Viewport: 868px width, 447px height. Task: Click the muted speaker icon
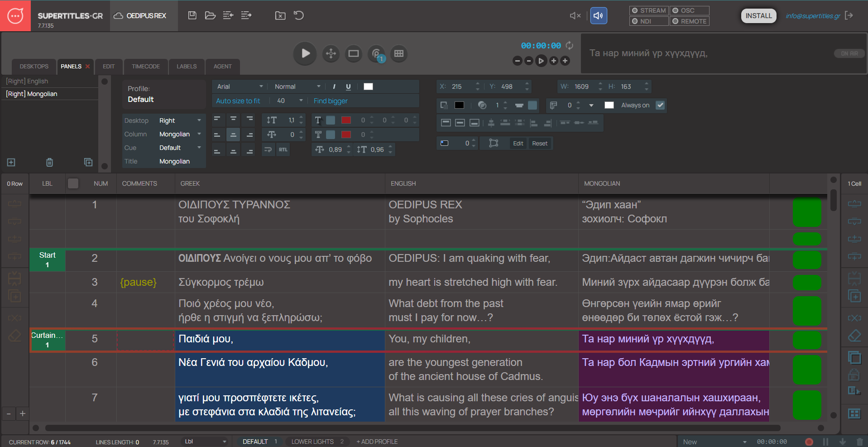[x=575, y=15]
